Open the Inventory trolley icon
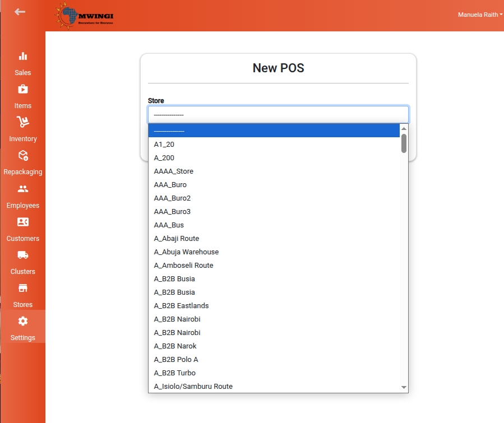Image resolution: width=504 pixels, height=423 pixels. pos(23,122)
